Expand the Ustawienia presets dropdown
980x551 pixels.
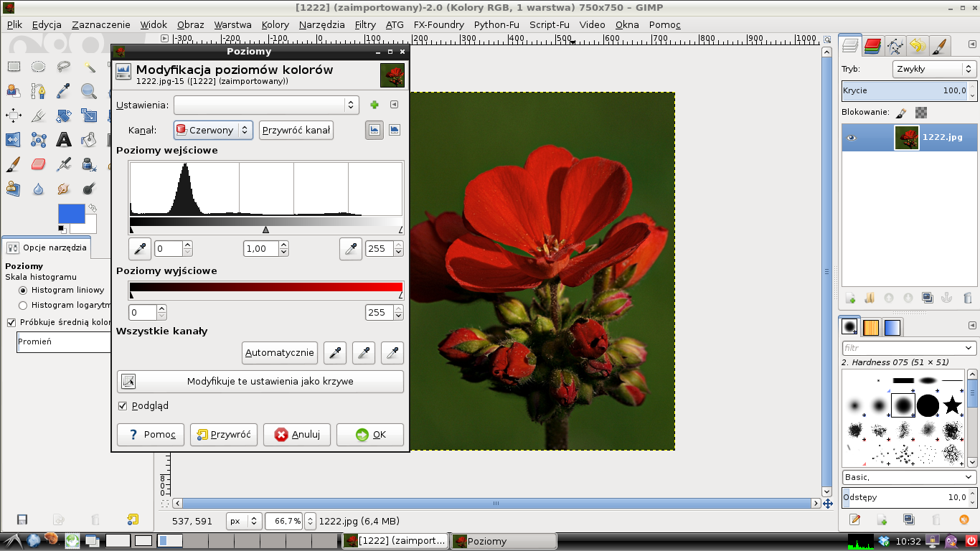click(265, 105)
